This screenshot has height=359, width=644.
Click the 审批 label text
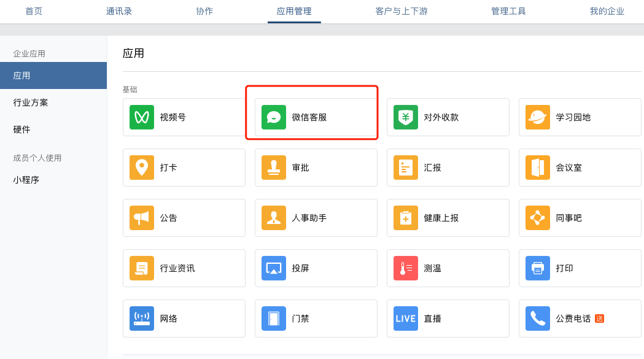[x=300, y=168]
